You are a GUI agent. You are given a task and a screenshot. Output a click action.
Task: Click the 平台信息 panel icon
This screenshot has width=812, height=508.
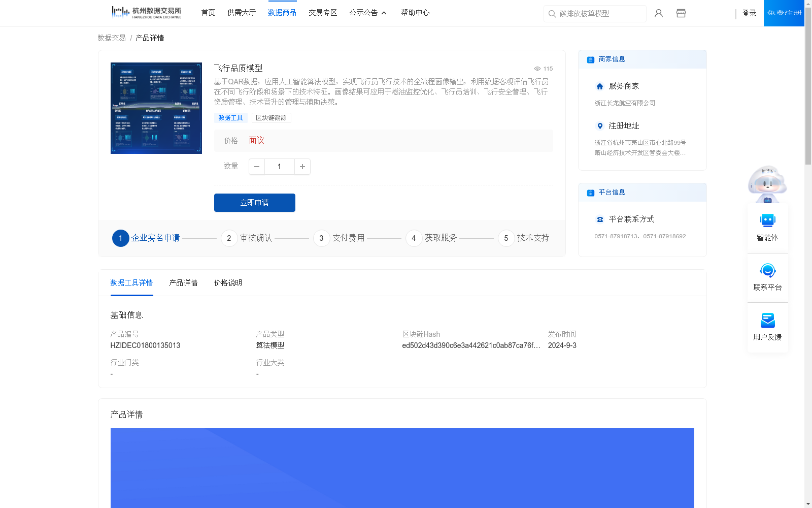pyautogui.click(x=591, y=193)
